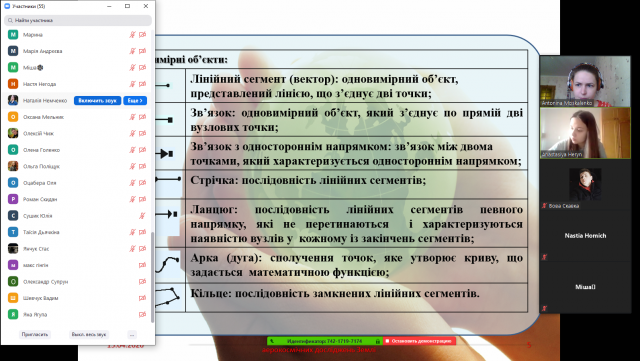
Task: Select the Nastia Homich video tile
Action: tap(585, 236)
